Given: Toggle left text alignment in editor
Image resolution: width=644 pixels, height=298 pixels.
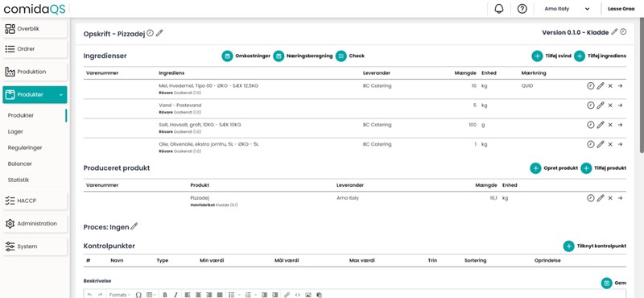Looking at the screenshot, I should (188, 295).
